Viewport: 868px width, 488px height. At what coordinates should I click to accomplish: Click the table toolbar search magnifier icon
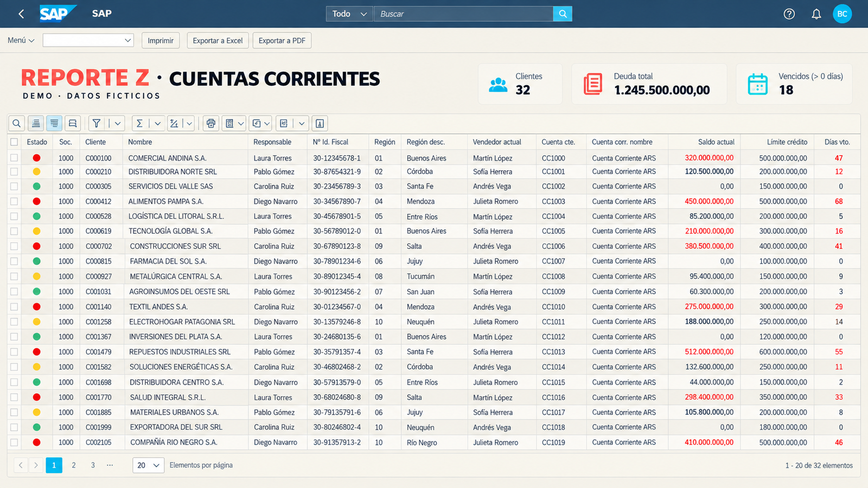(17, 124)
